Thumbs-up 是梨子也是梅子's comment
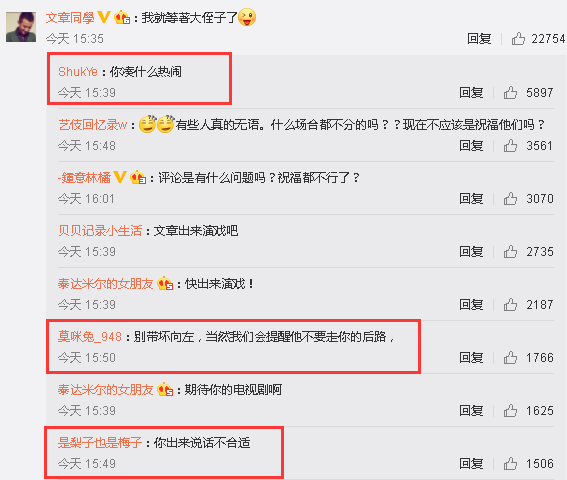The width and height of the screenshot is (567, 480). coord(510,464)
